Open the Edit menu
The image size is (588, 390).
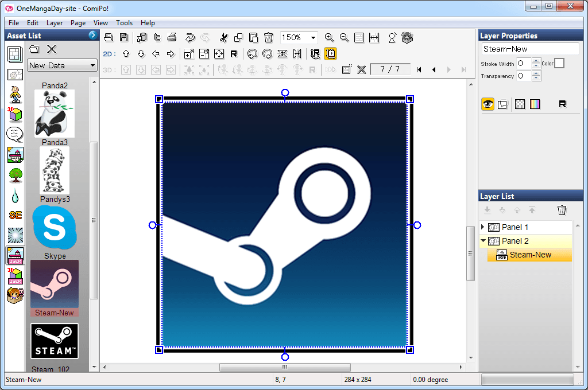33,23
